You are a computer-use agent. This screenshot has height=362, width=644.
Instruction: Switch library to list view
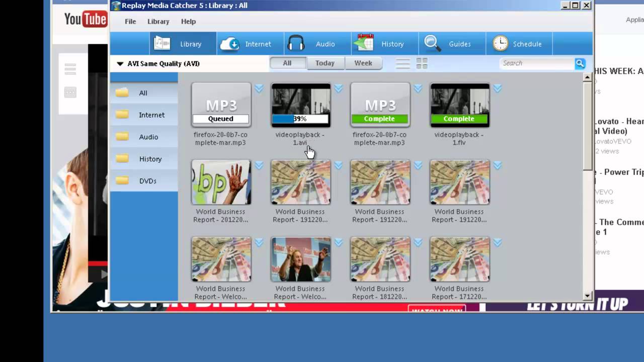[x=403, y=63]
